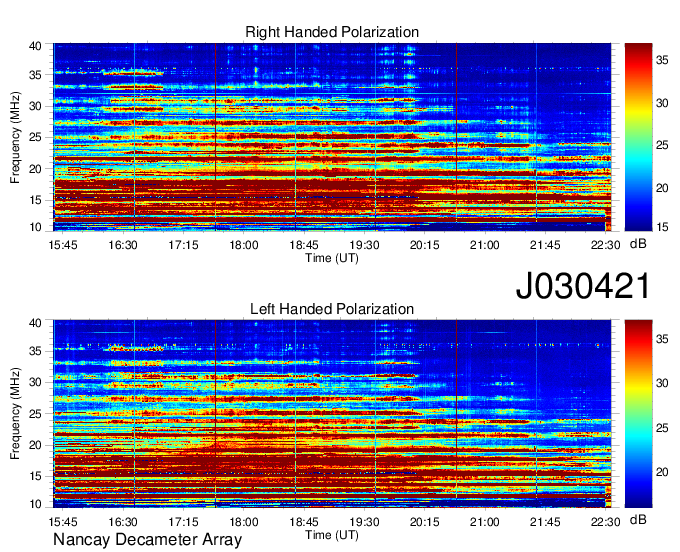Click the 20 MHz tick on Right Handed plot
The image size is (680, 552).
[x=35, y=169]
